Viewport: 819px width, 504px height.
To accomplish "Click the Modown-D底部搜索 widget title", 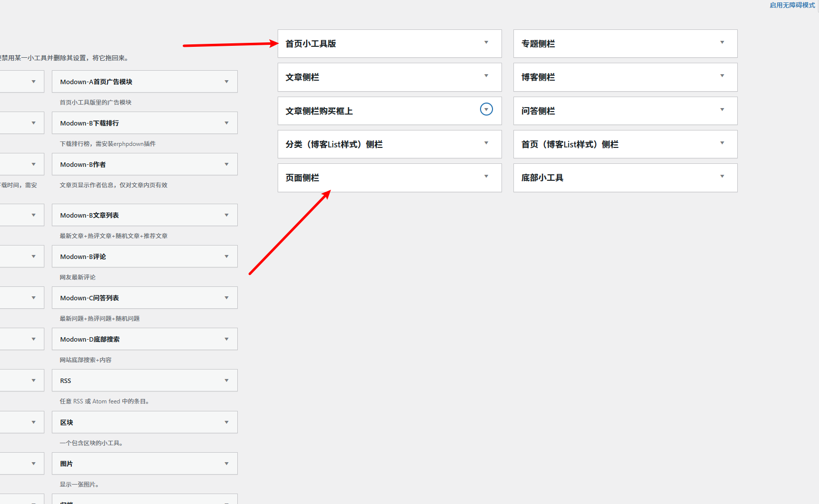I will point(90,339).
